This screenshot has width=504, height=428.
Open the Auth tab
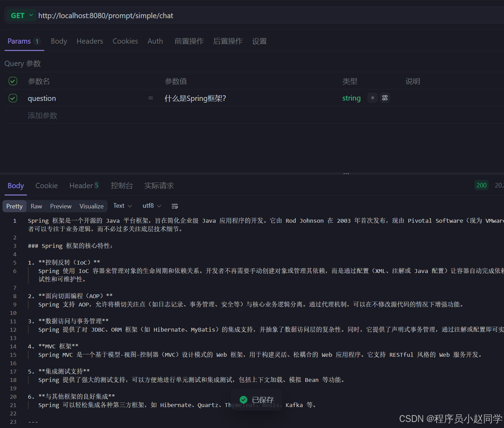(155, 41)
